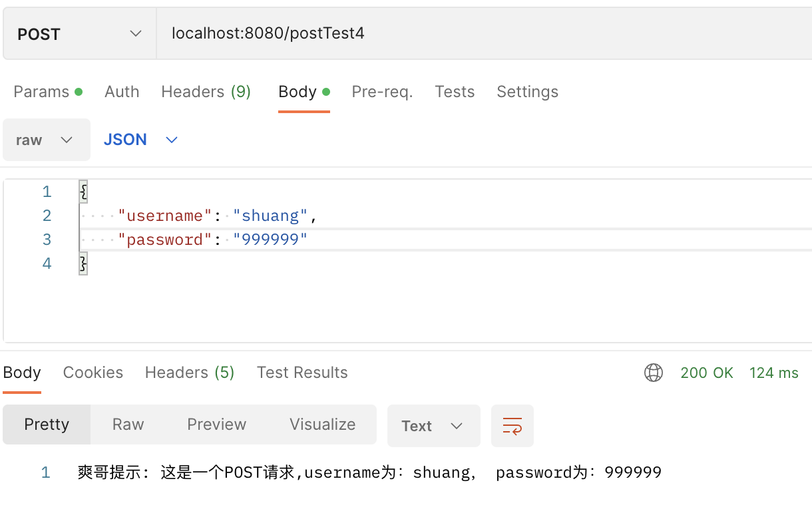Click the Visualize view button
Viewport: 812px width, 511px height.
click(x=322, y=425)
